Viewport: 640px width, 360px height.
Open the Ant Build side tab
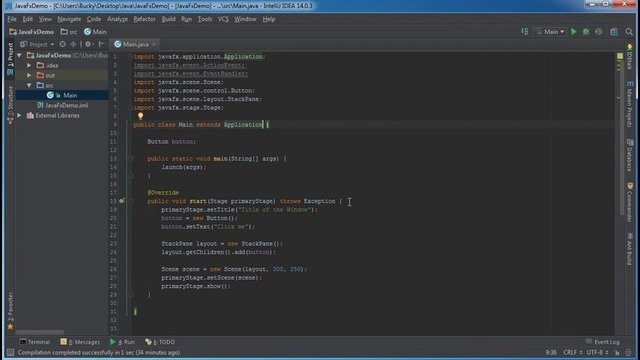coord(630,249)
